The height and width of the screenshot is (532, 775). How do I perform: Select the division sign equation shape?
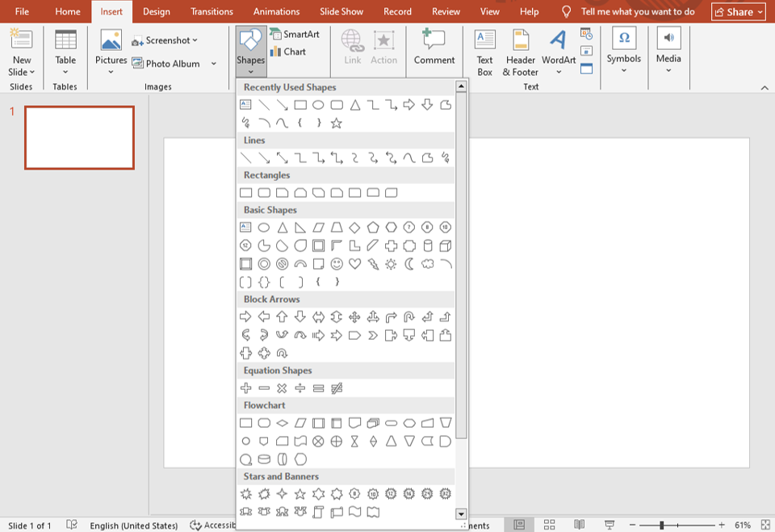tap(300, 388)
